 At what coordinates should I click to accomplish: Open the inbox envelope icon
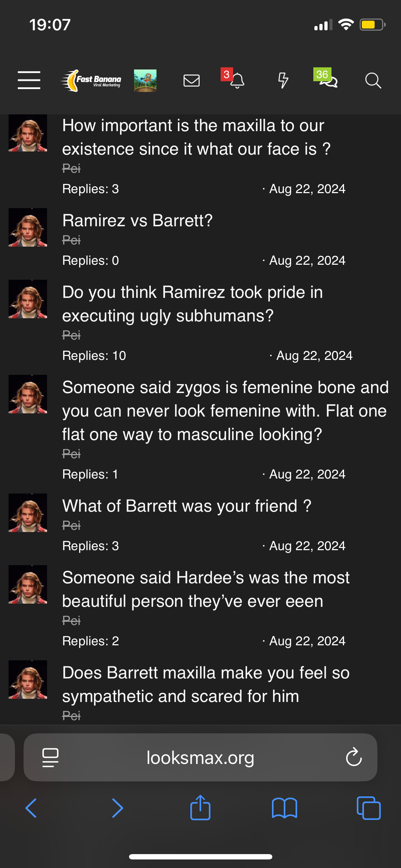pyautogui.click(x=191, y=81)
